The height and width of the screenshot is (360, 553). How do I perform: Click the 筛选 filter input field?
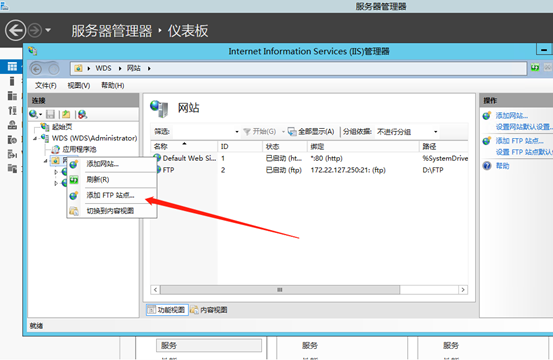coord(202,132)
